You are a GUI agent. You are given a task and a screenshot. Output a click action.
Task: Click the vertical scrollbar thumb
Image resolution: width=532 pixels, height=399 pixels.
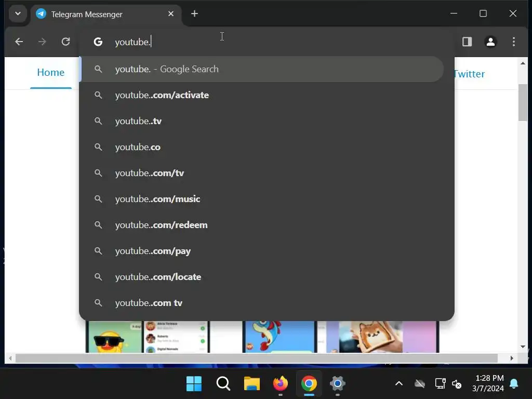[523, 102]
